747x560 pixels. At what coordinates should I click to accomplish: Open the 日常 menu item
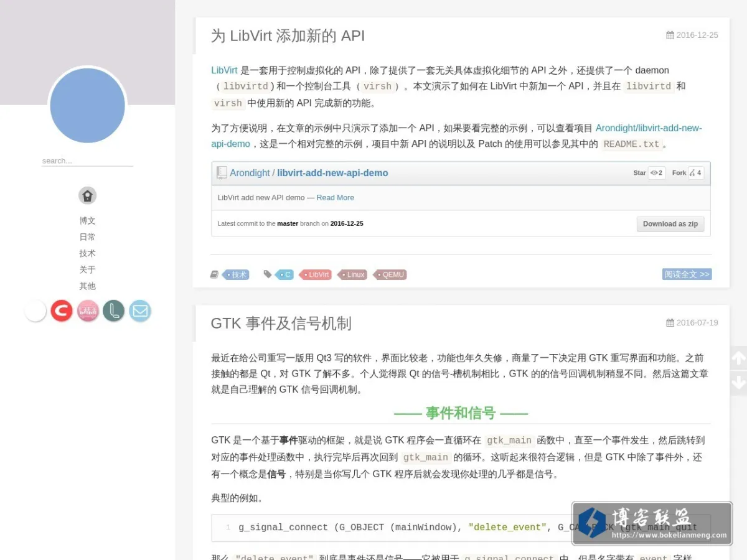87,236
